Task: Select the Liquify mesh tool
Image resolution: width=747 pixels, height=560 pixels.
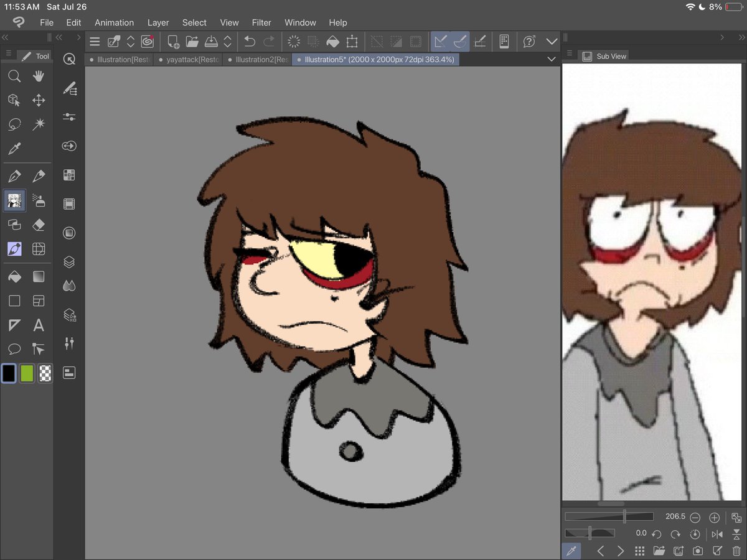Action: click(x=39, y=249)
